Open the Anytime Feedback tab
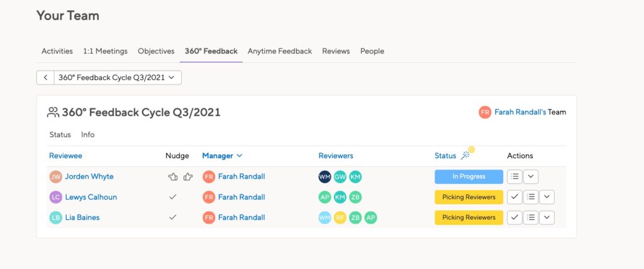Viewport: 644px width, 269px height. point(280,52)
